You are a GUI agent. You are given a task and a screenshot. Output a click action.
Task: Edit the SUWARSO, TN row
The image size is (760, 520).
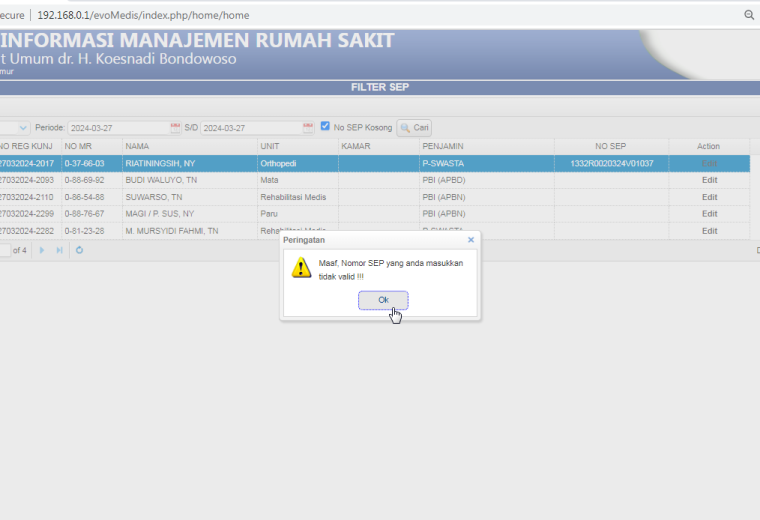[709, 197]
